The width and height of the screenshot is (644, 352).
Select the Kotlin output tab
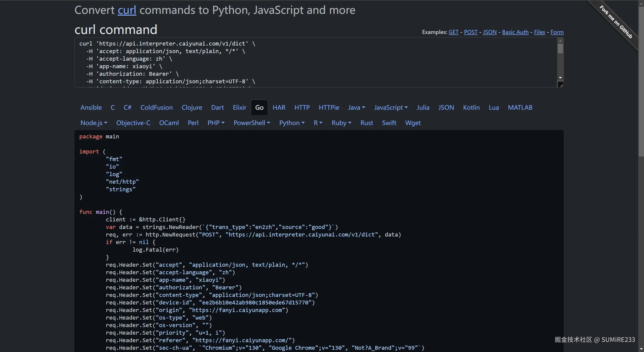pyautogui.click(x=471, y=108)
